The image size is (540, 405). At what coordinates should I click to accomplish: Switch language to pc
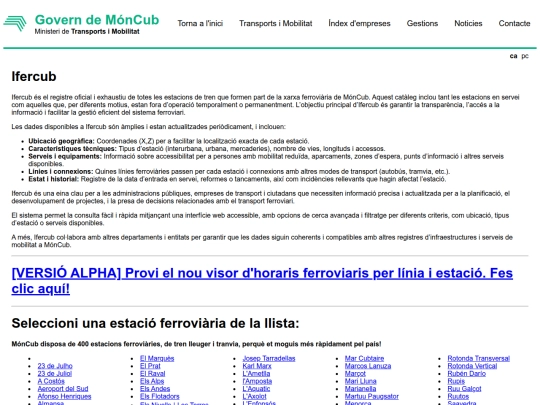(525, 56)
